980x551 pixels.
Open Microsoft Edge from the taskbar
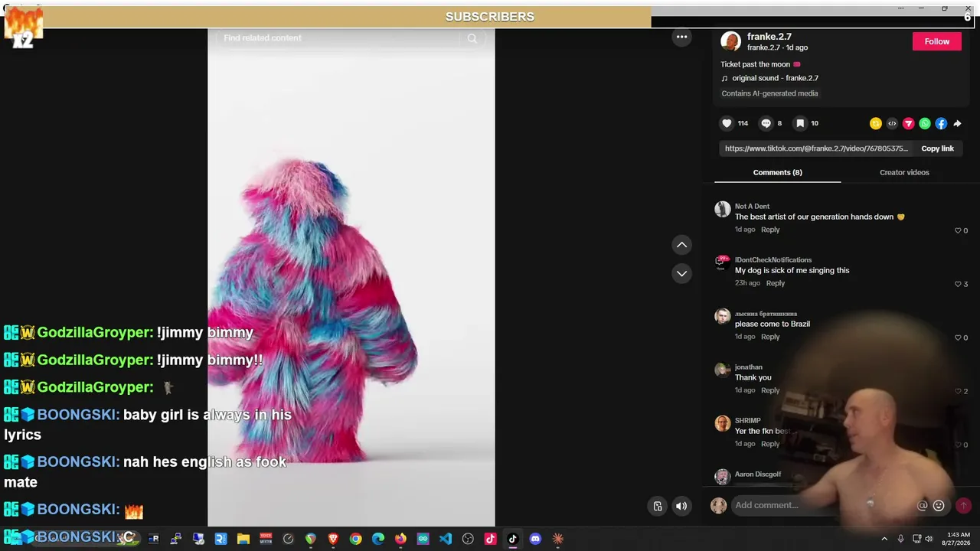[378, 539]
